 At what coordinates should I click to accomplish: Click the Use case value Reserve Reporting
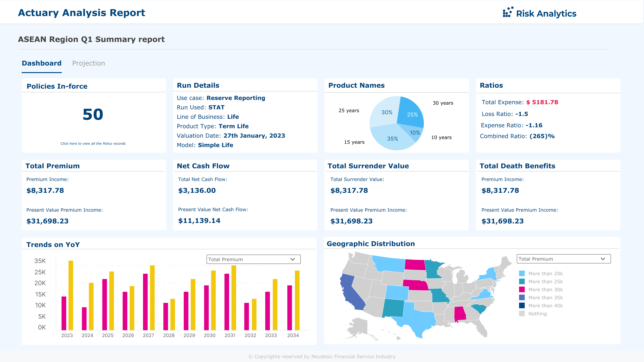pyautogui.click(x=236, y=98)
